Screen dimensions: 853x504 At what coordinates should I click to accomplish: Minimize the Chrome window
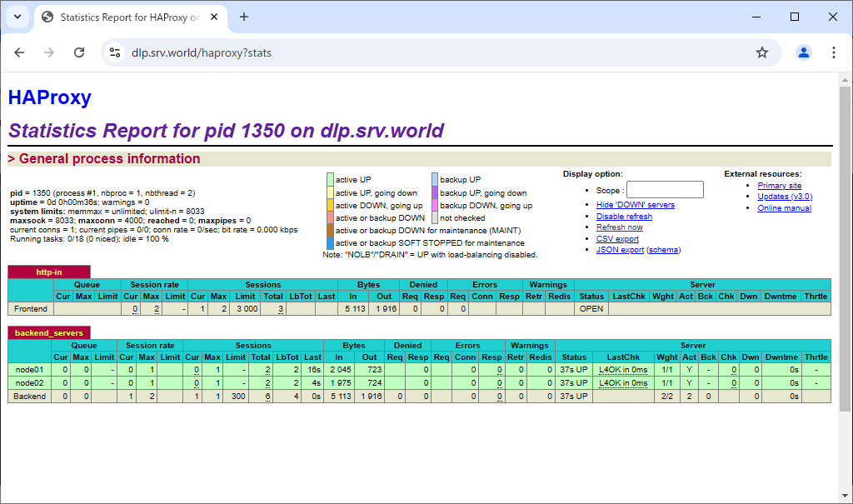coord(756,17)
